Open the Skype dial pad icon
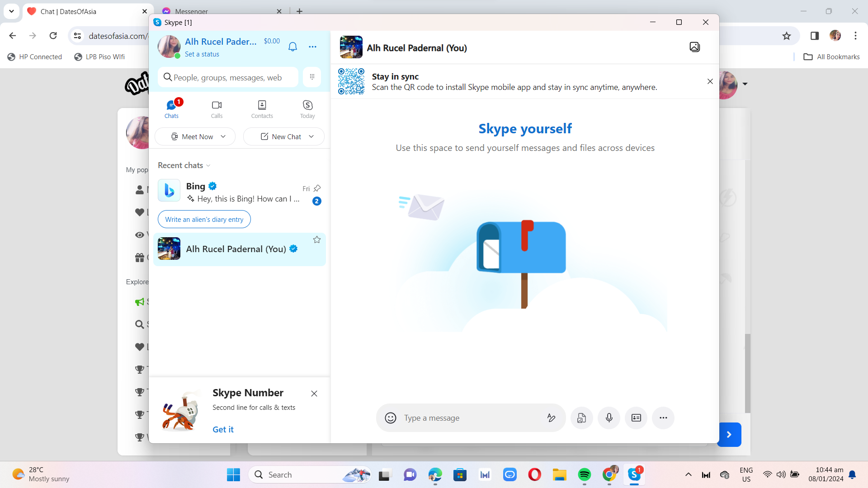 coord(312,77)
